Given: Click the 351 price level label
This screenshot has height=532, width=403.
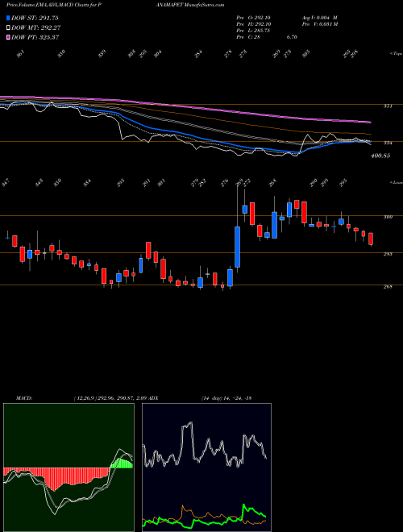Looking at the screenshot, I should [x=388, y=106].
